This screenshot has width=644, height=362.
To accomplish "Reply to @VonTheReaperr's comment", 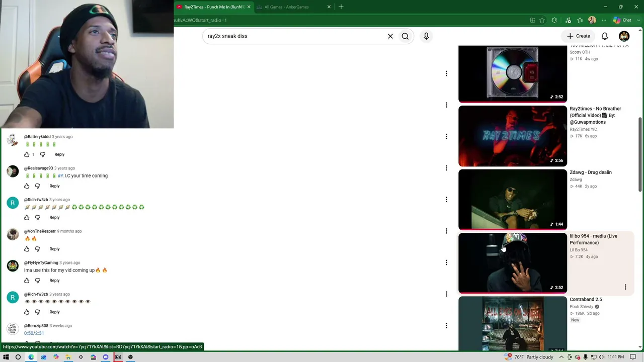I will click(54, 249).
